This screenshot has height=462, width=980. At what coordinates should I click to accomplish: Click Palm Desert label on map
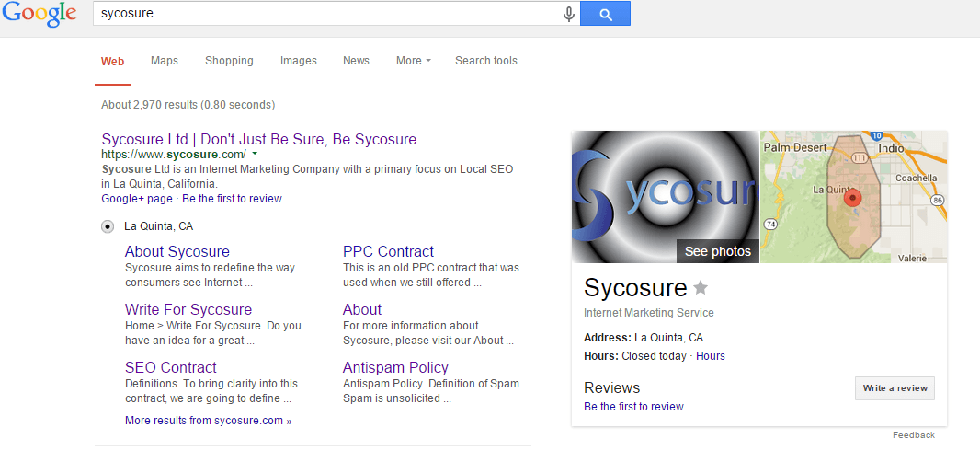click(x=795, y=148)
